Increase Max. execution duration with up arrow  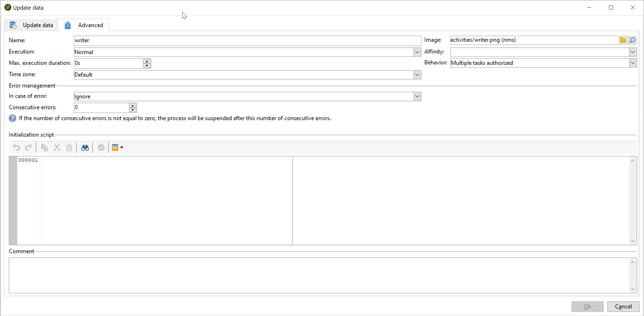(147, 61)
